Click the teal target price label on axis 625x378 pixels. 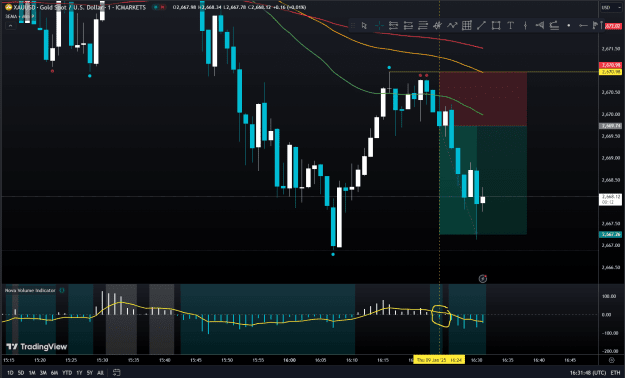click(610, 234)
